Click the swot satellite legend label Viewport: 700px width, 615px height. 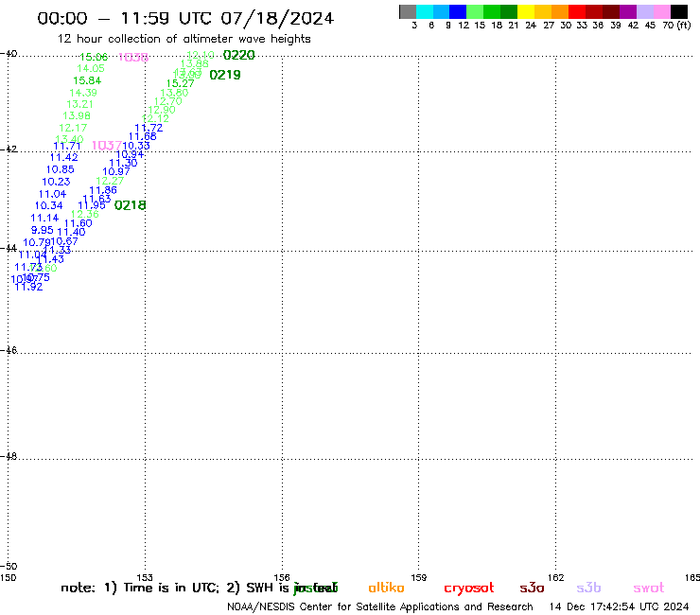click(x=649, y=588)
